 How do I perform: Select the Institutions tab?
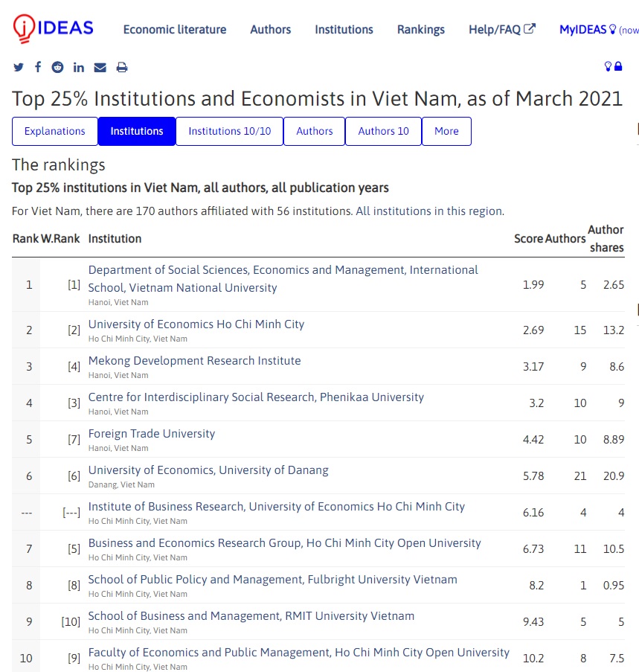pyautogui.click(x=137, y=131)
